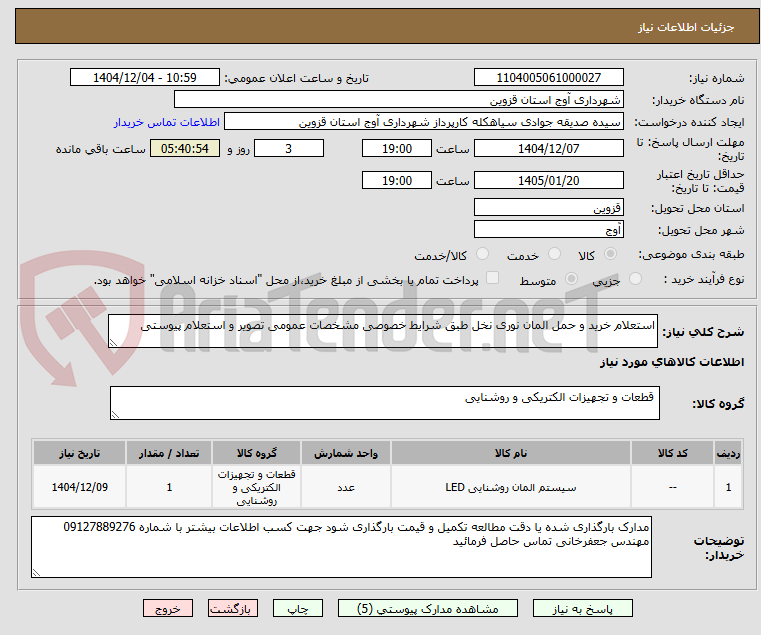The width and height of the screenshot is (761, 635).
Task: Click the resize handle of شرح کلی نیاز textarea
Action: 114,343
